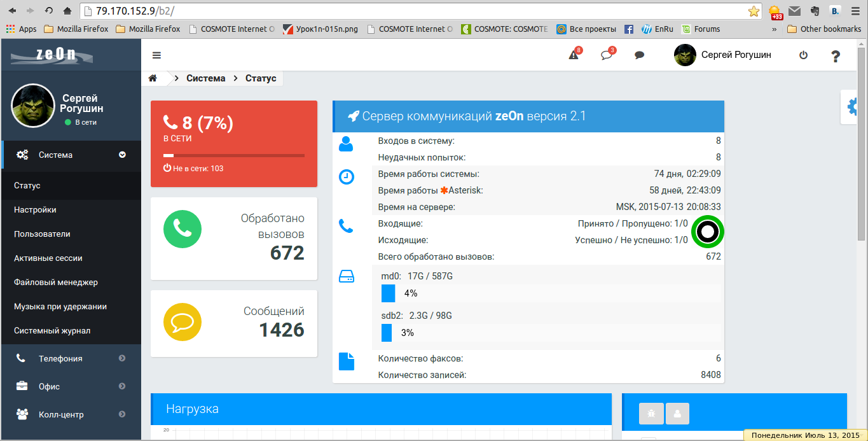This screenshot has width=868, height=441.
Task: Click Статус in the breadcrumb
Action: click(x=260, y=78)
